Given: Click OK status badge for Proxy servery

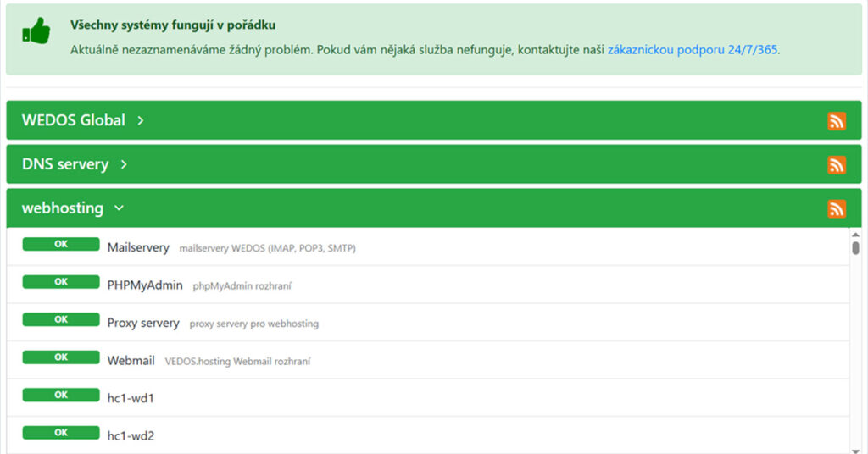Looking at the screenshot, I should pos(61,319).
